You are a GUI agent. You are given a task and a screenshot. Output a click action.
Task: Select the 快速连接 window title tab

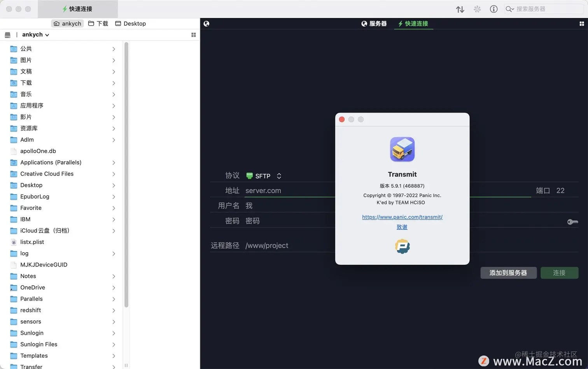click(x=78, y=9)
